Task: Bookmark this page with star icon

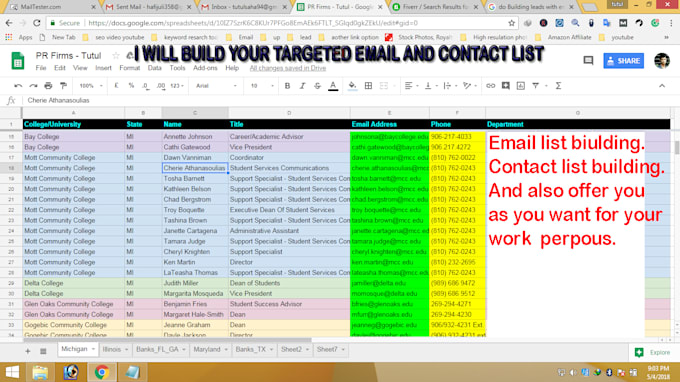Action: [512, 23]
